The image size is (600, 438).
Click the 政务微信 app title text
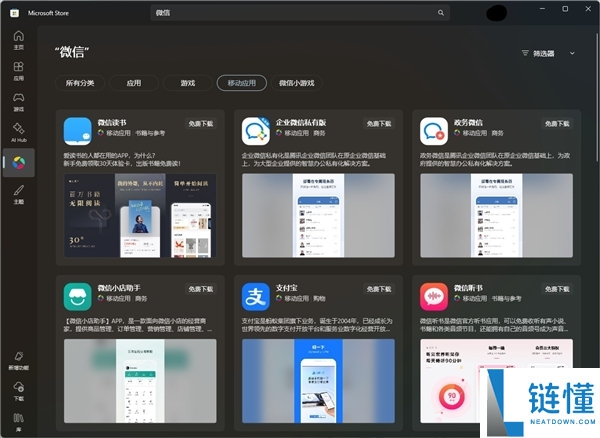(x=468, y=123)
